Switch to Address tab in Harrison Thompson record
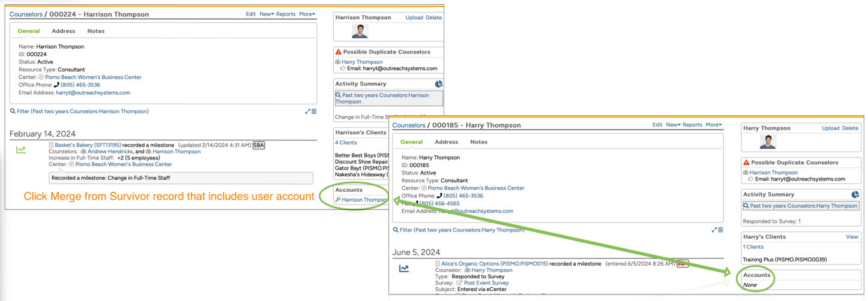 pos(63,31)
